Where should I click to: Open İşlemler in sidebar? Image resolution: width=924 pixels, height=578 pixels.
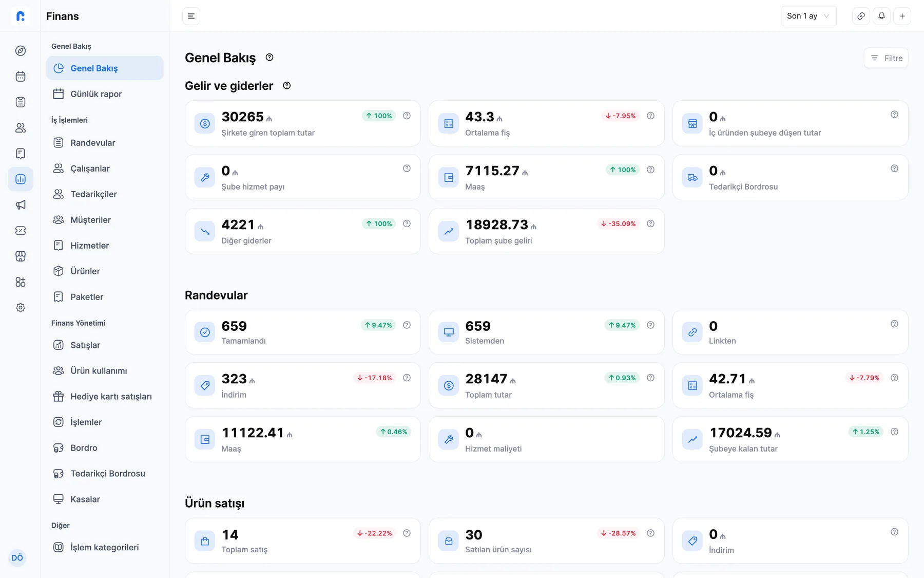click(x=105, y=422)
